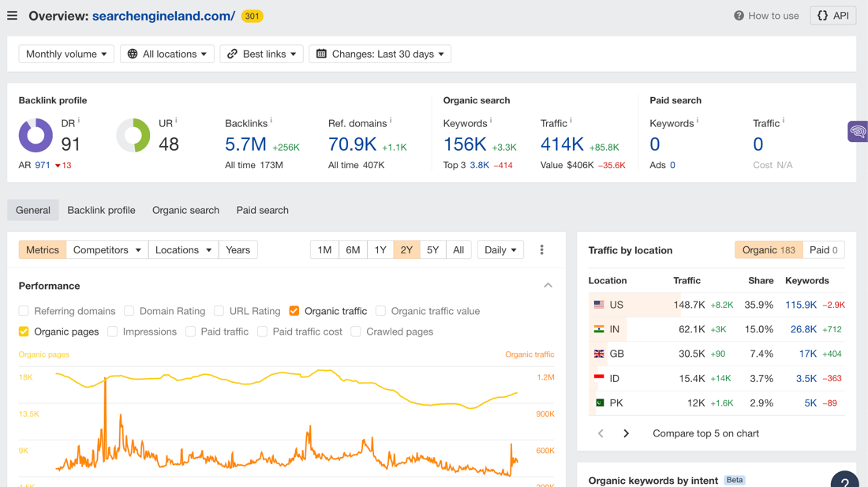The width and height of the screenshot is (868, 487).
Task: Select the Paid 0 traffic toggle
Action: [823, 249]
